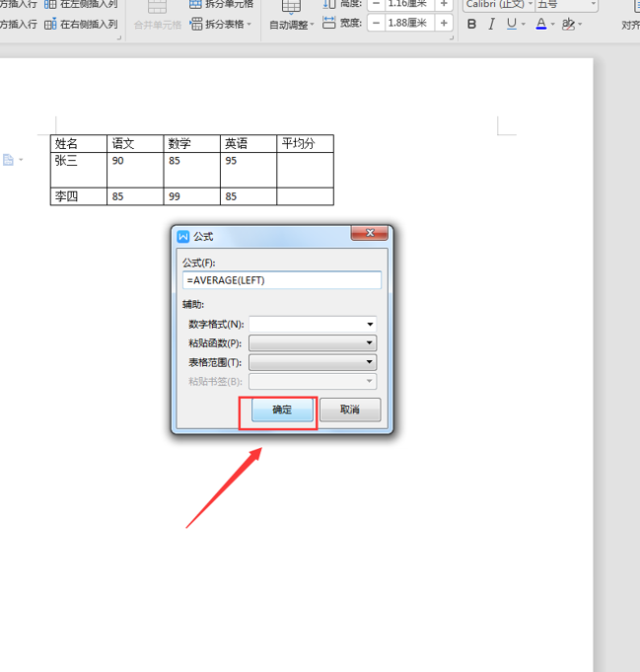Click the 拆分表格 split table icon
The height and width of the screenshot is (672, 640).
coord(220,24)
